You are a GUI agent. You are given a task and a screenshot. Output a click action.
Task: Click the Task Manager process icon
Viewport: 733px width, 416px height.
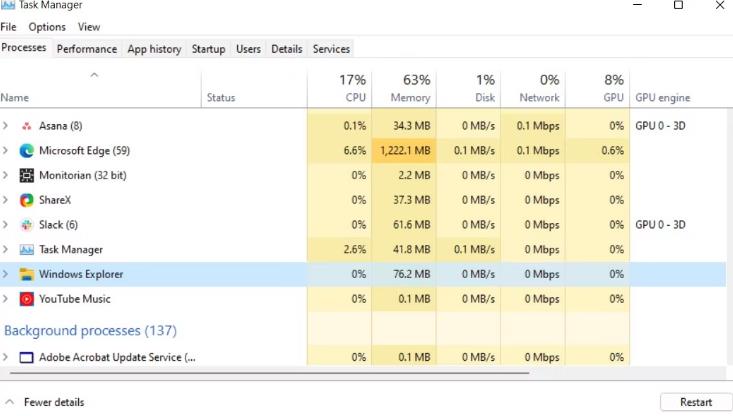pyautogui.click(x=27, y=250)
